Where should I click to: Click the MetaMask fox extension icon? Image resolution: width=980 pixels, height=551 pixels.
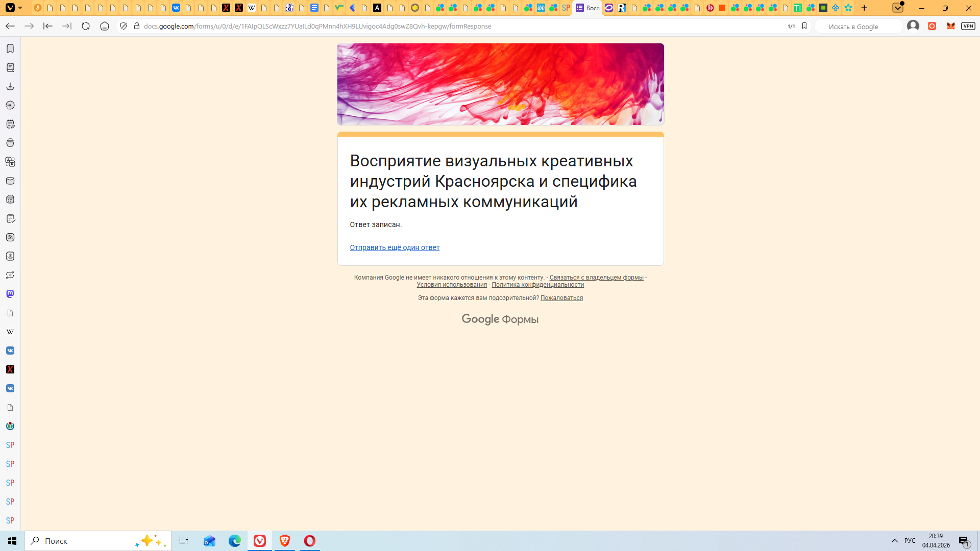point(950,26)
